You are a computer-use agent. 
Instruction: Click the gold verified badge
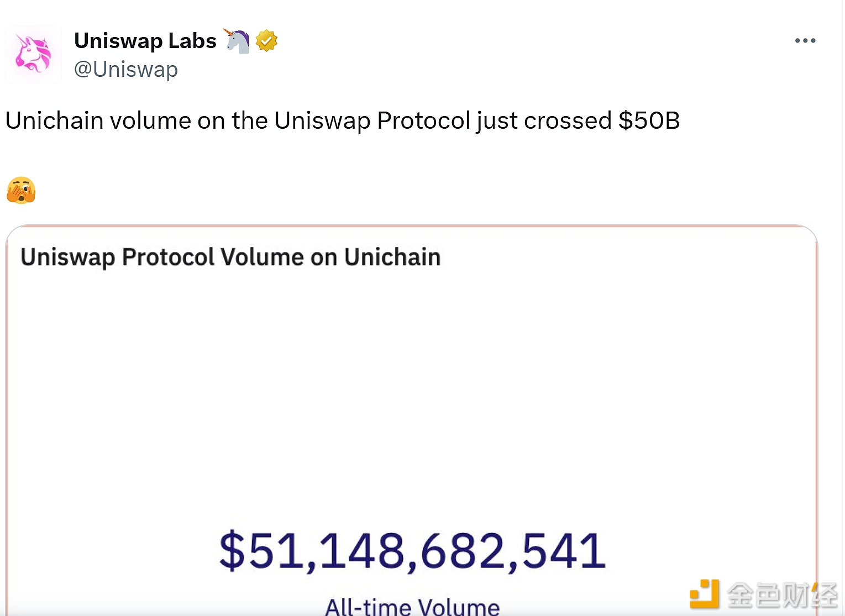point(266,41)
